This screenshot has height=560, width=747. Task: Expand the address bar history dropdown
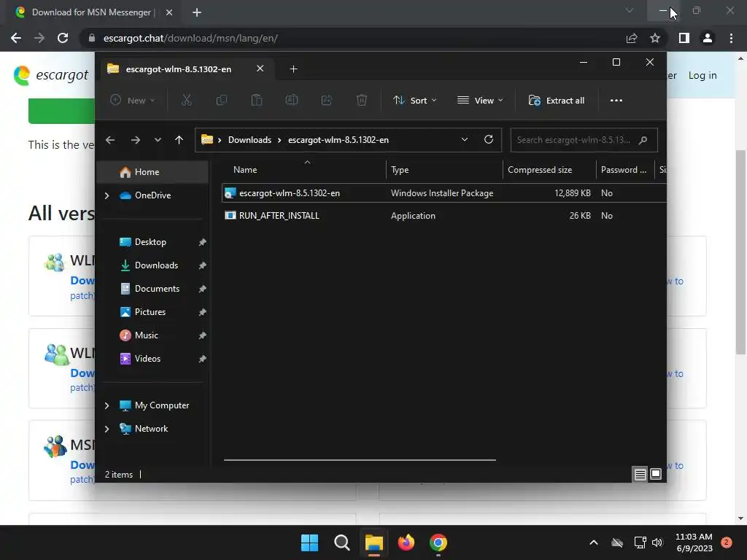(x=465, y=139)
